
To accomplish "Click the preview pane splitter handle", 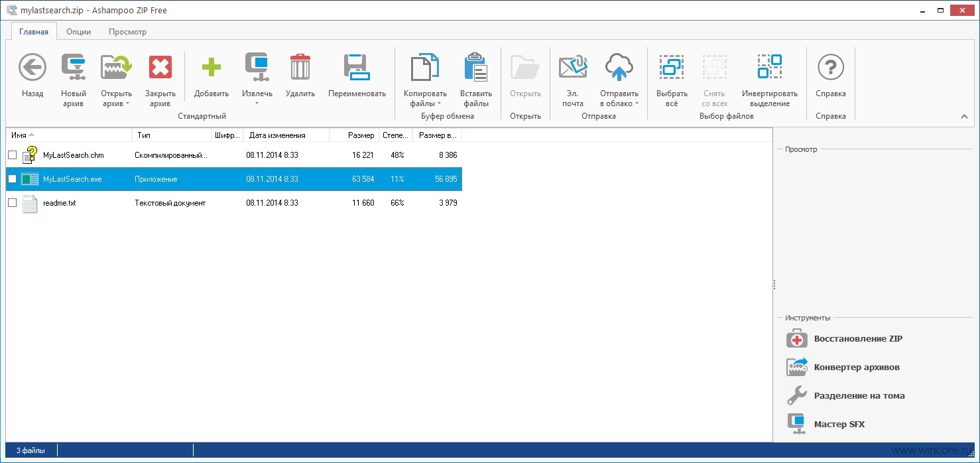I will pyautogui.click(x=774, y=284).
